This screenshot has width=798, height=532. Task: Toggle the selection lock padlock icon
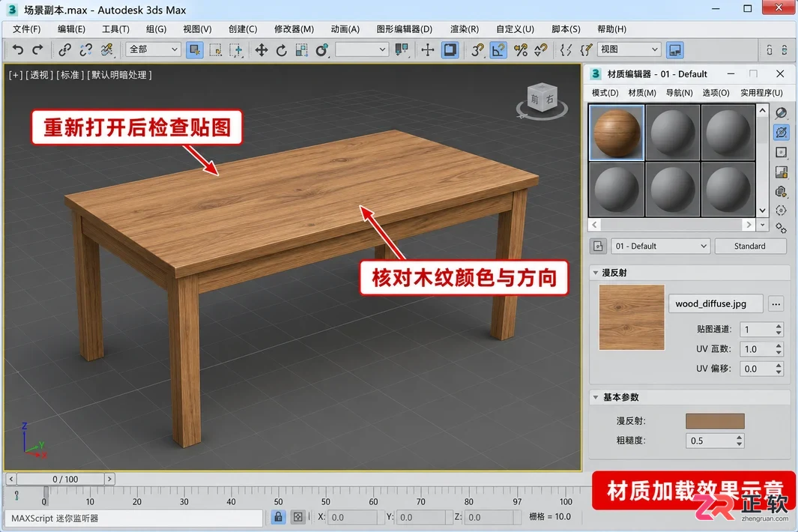click(x=278, y=517)
